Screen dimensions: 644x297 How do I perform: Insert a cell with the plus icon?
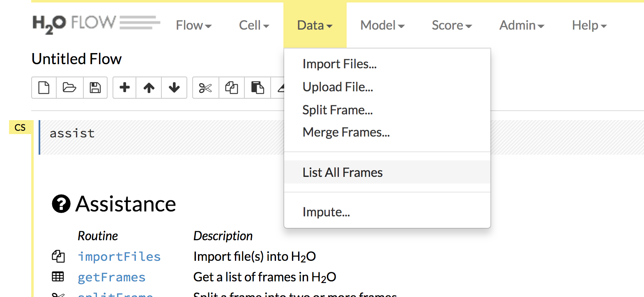[x=124, y=88]
